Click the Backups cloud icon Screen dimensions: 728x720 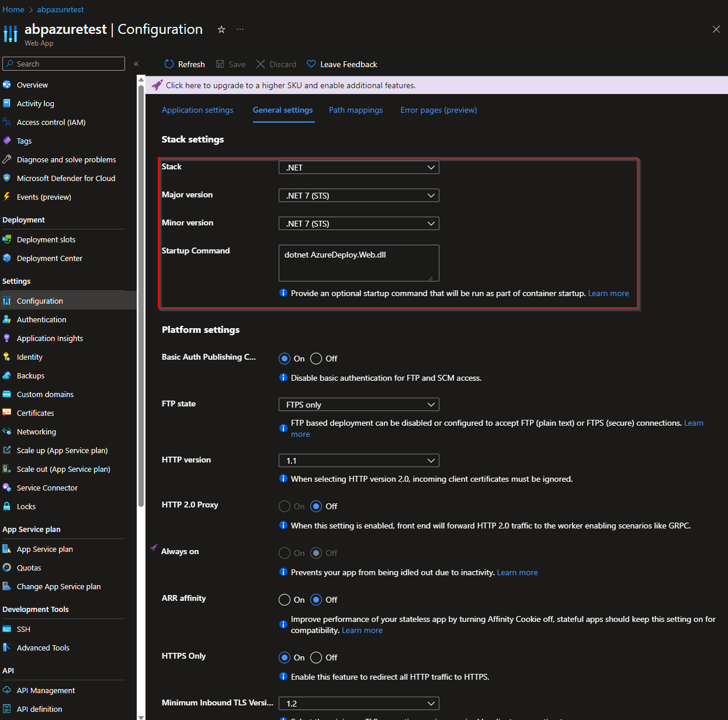coord(7,375)
